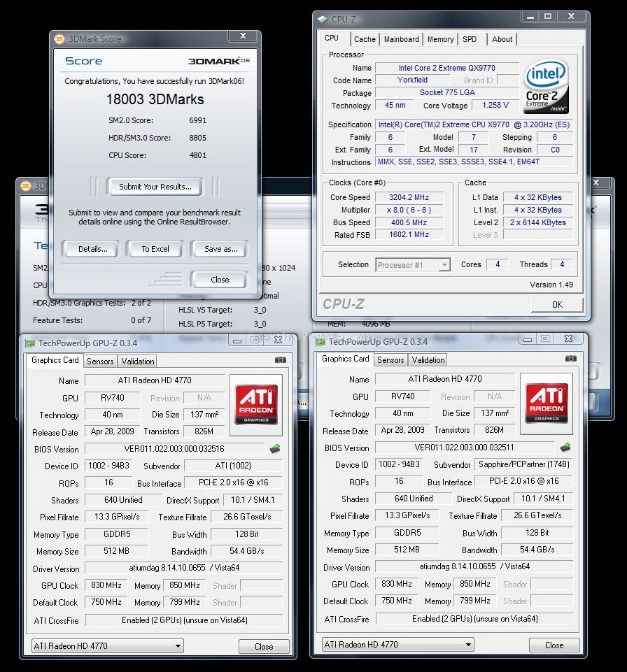Click the HDR/SM3.0 Score value 8805
Viewport: 627px width, 672px height.
(198, 138)
